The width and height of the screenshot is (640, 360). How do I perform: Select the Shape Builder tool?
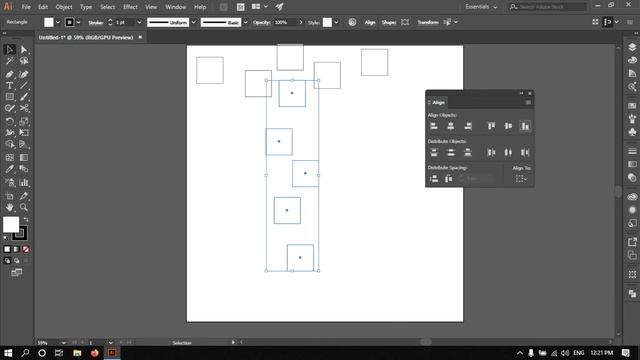point(9,144)
